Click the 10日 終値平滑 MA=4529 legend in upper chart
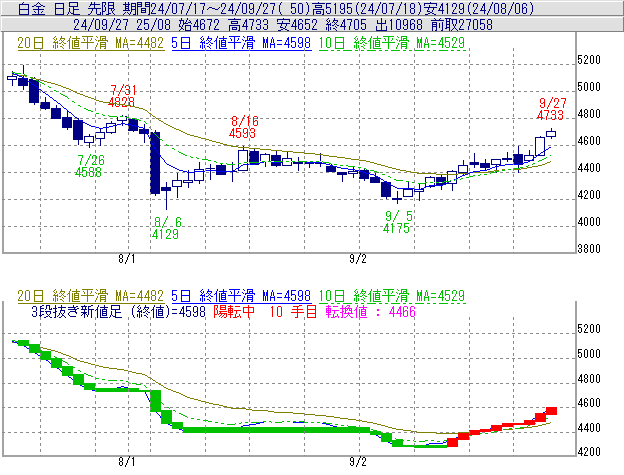This screenshot has width=624, height=475. click(392, 43)
